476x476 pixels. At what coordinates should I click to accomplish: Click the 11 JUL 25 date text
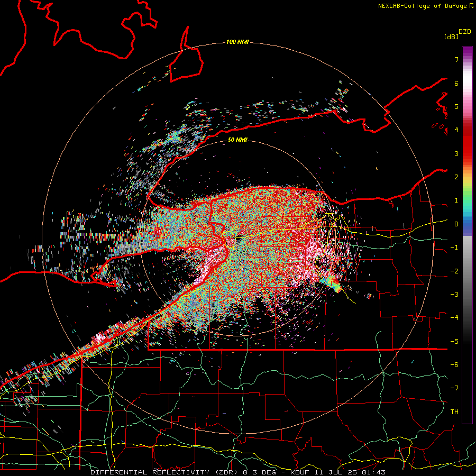(x=336, y=472)
